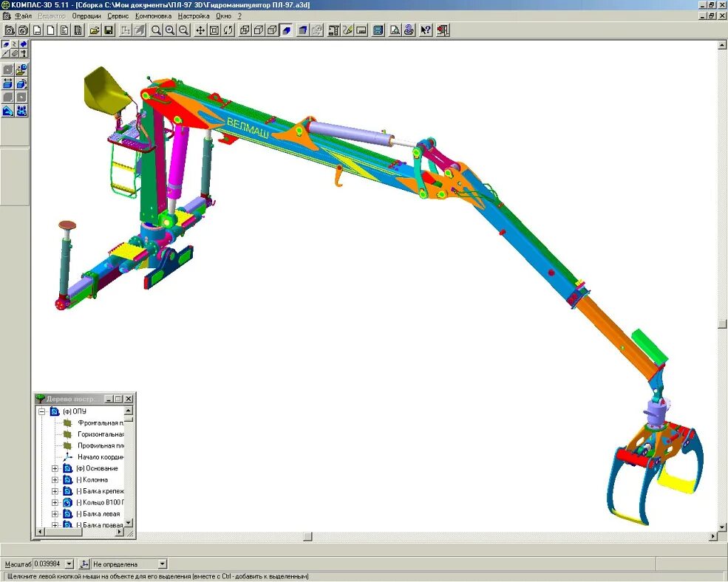Click the main viewport's horizontal scrollbar thumb
This screenshot has height=582, width=728.
click(307, 536)
